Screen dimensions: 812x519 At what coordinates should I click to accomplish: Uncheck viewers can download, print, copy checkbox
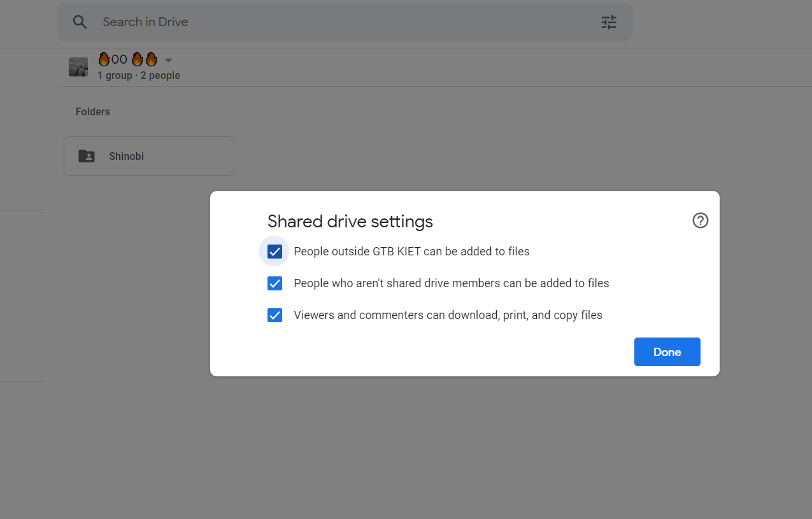pos(274,315)
